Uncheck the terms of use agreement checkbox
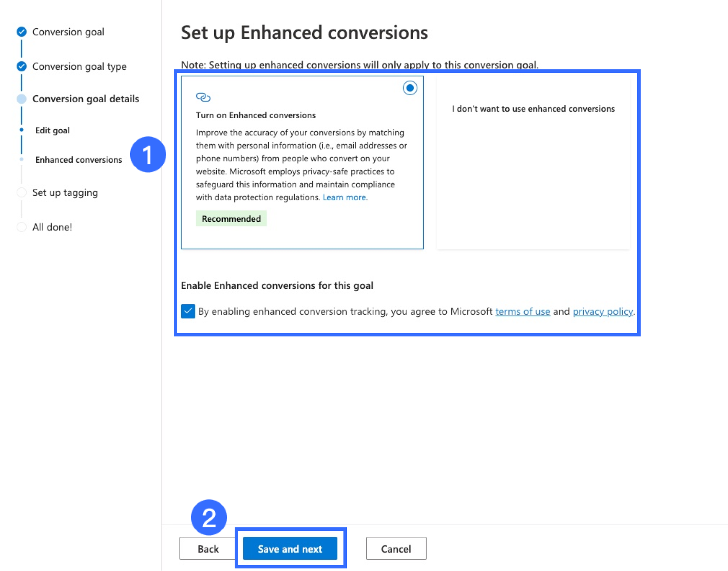 click(188, 311)
